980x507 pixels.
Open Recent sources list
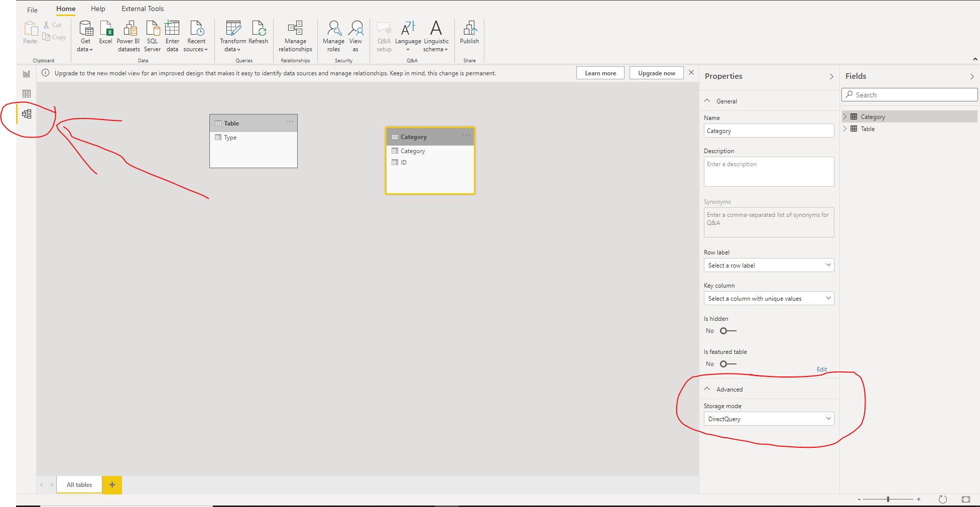(196, 36)
